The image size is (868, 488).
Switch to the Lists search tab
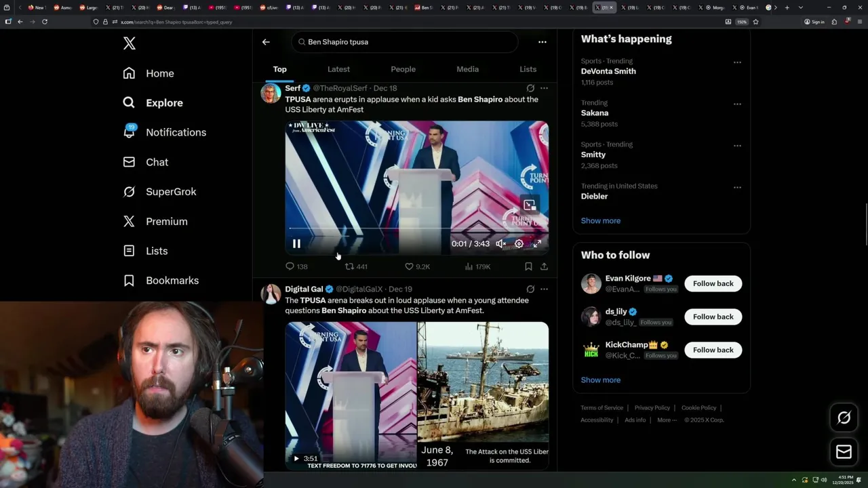coord(528,69)
